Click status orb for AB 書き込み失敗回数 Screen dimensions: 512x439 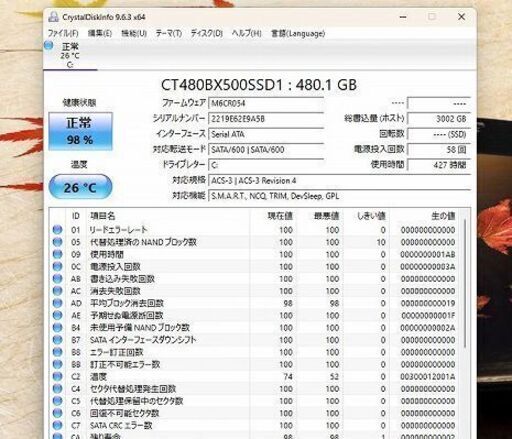pos(58,279)
